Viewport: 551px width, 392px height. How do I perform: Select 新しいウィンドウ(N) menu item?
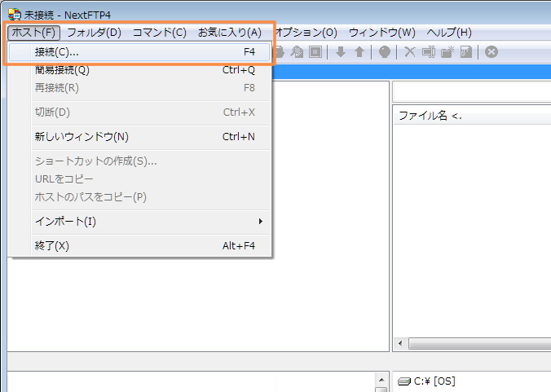tap(82, 137)
